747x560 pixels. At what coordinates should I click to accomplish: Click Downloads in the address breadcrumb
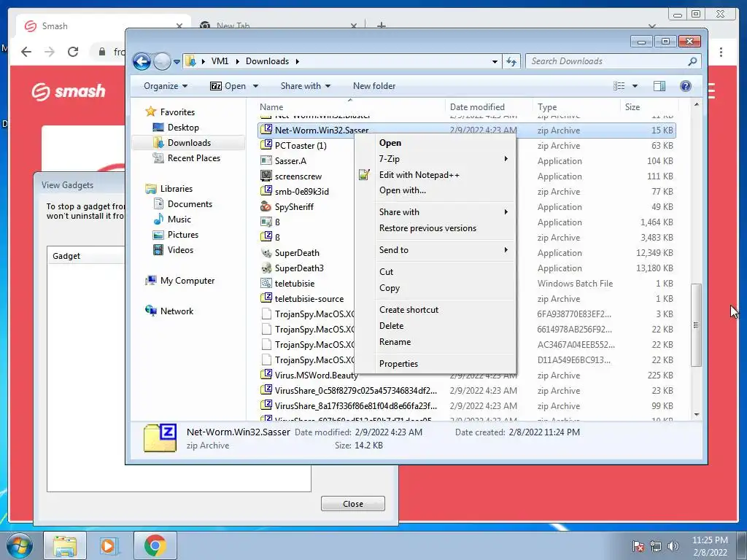pos(267,61)
